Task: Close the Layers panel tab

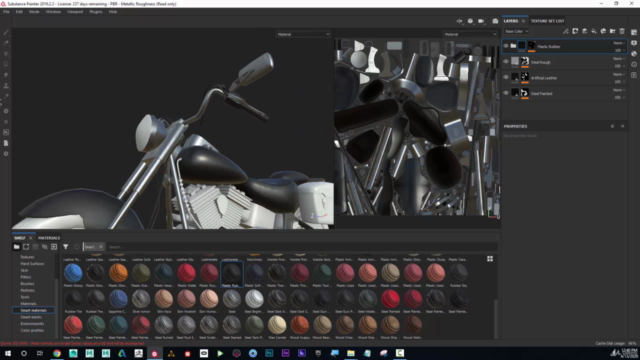Action: click(x=523, y=21)
